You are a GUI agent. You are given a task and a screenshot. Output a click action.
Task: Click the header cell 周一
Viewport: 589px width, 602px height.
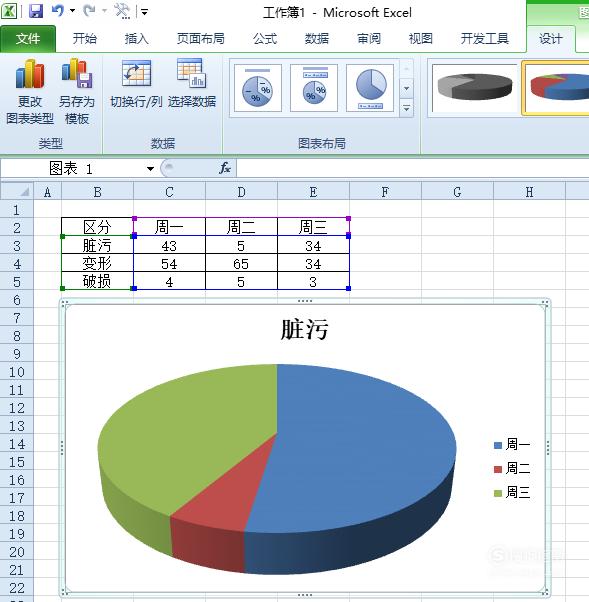169,227
